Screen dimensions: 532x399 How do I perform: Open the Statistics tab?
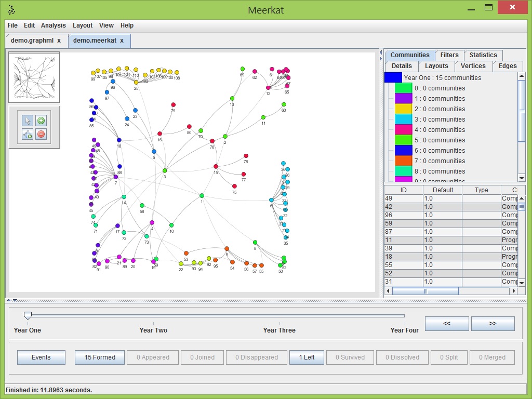point(483,55)
